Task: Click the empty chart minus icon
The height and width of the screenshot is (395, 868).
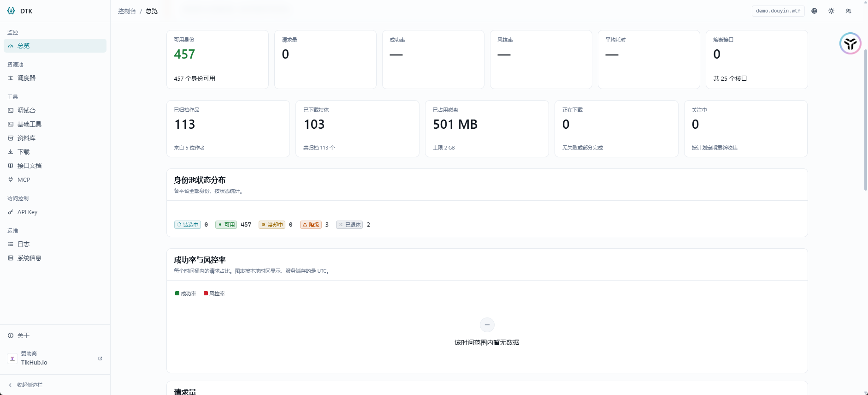Action: pyautogui.click(x=487, y=325)
